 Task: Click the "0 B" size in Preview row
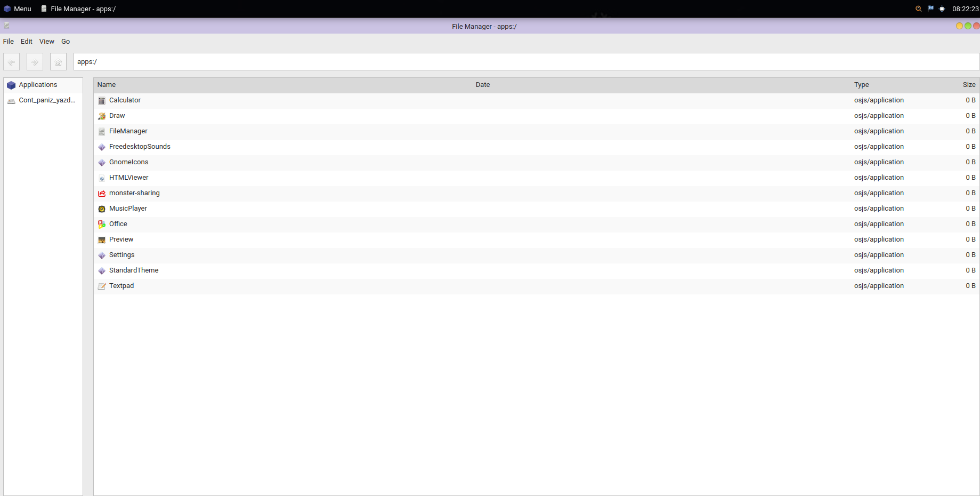click(x=971, y=239)
